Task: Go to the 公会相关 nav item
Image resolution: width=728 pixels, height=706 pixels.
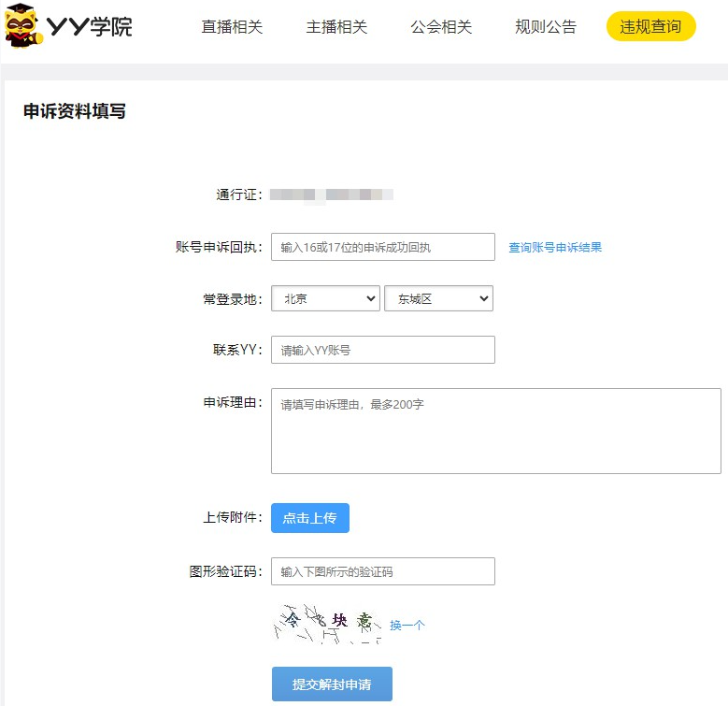Action: (x=441, y=27)
